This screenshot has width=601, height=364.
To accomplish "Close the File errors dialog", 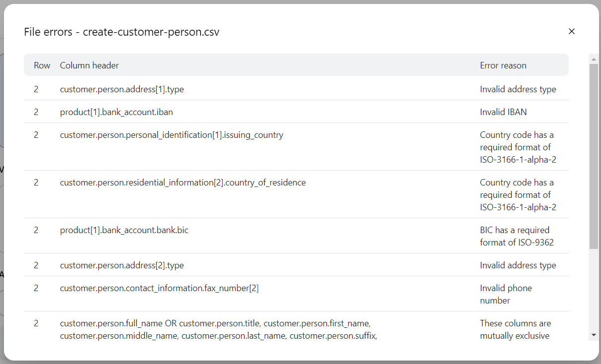I will click(x=571, y=31).
